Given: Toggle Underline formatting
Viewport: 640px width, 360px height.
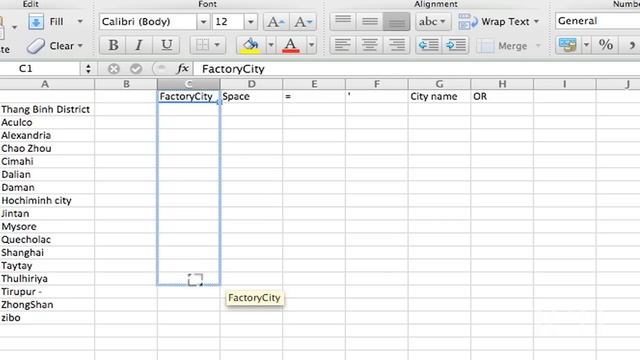Looking at the screenshot, I should pyautogui.click(x=166, y=45).
